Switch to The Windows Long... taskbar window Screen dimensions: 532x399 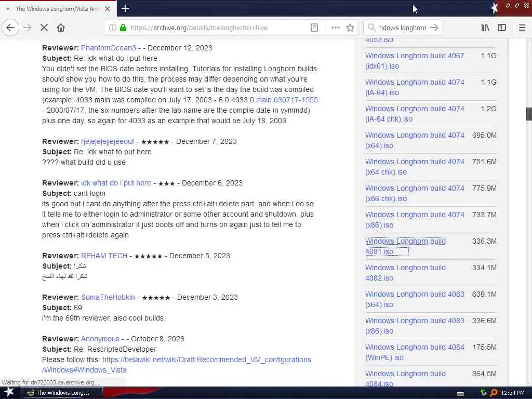tap(61, 393)
